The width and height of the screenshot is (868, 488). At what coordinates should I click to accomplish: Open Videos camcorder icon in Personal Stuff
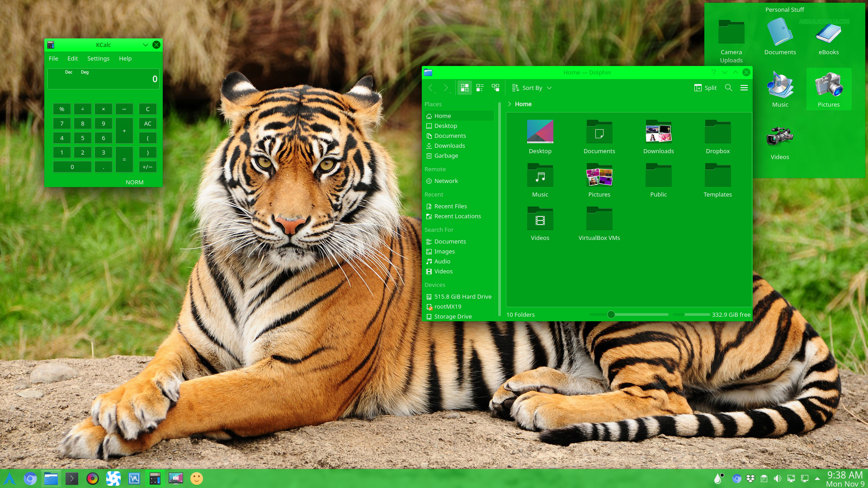point(780,142)
